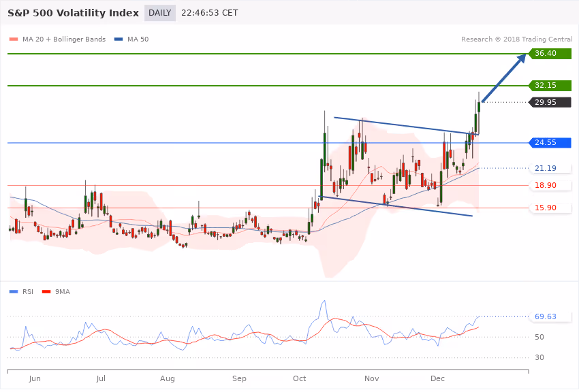579x392 pixels.
Task: Click the 24.55 pivot price tag
Action: 550,143
